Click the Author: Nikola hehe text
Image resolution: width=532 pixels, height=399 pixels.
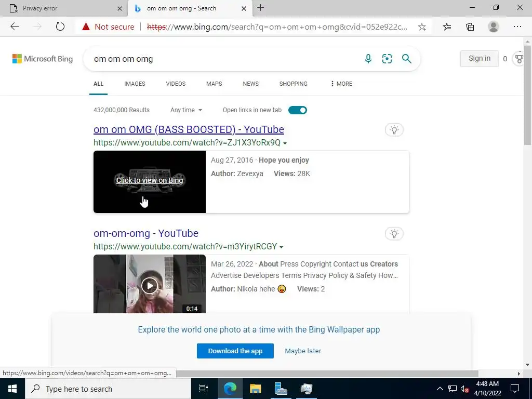pos(248,289)
